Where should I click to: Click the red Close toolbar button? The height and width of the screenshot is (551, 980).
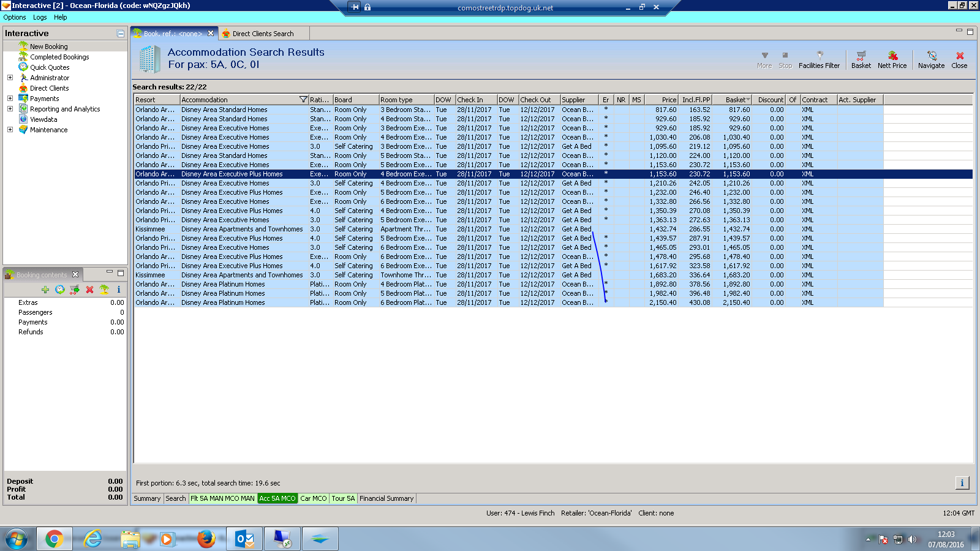pos(960,60)
